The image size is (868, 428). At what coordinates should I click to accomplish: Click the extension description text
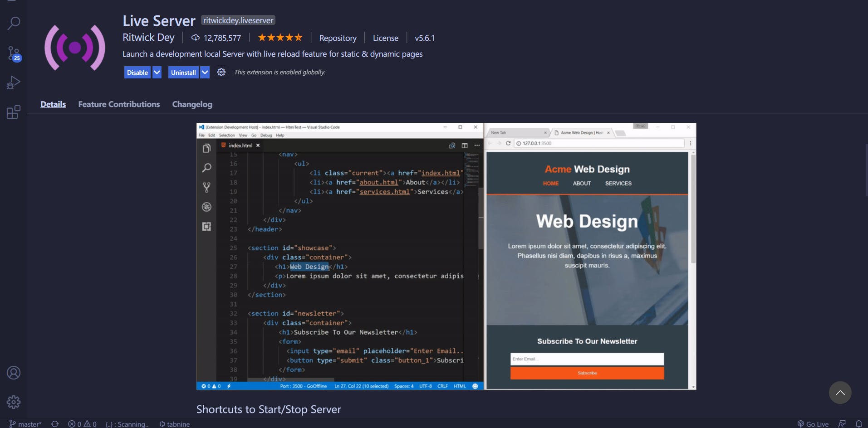(x=272, y=54)
